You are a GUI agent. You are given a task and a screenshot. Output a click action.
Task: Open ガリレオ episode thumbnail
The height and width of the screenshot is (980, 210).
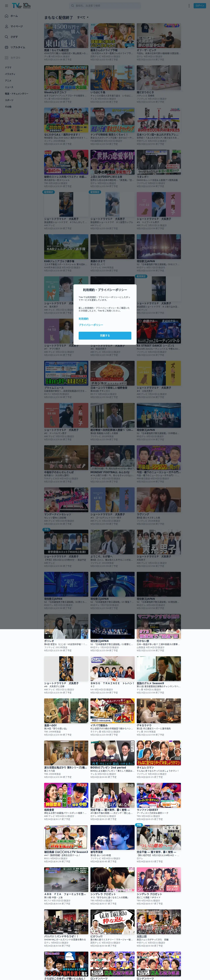[66, 627]
